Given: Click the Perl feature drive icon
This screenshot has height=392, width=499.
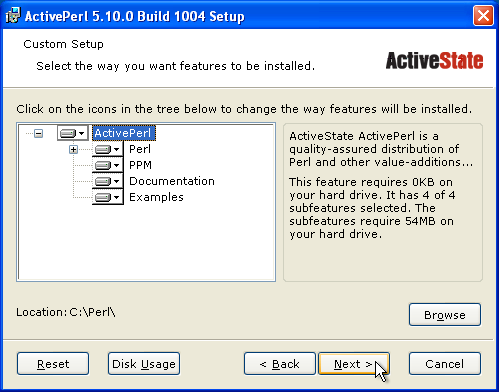Looking at the screenshot, I should (107, 149).
